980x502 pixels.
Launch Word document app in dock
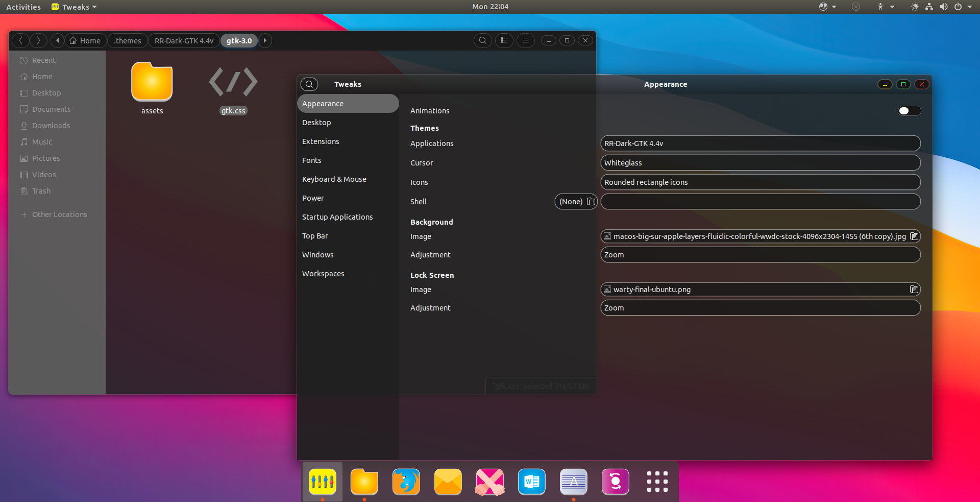point(532,482)
